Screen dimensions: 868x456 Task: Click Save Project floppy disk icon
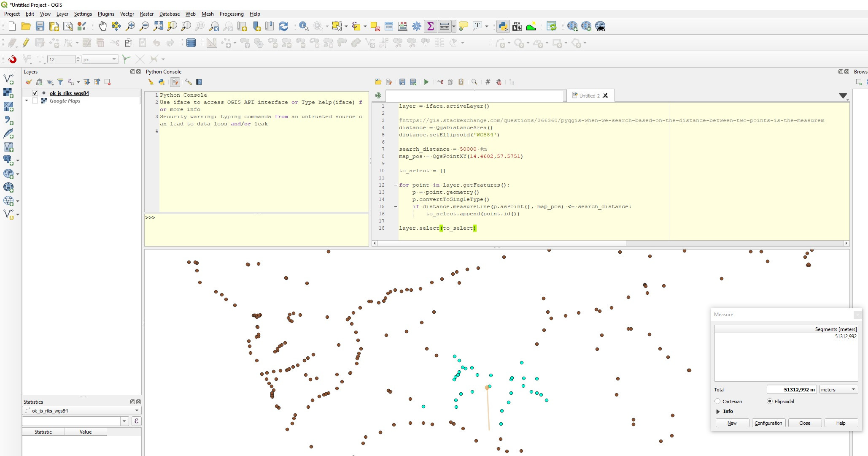click(x=40, y=26)
